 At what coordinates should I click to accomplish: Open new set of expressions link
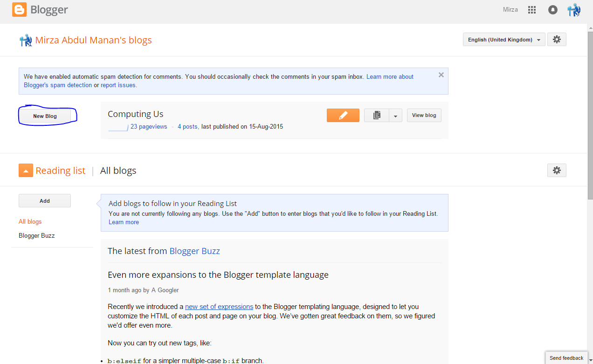[219, 307]
